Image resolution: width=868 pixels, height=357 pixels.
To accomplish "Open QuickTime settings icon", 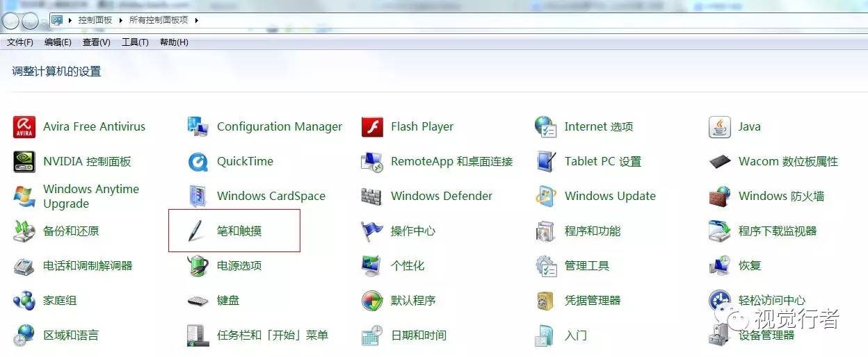I will (198, 161).
